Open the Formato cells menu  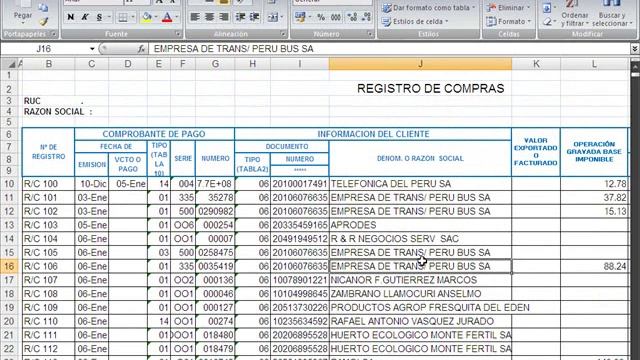(x=509, y=21)
